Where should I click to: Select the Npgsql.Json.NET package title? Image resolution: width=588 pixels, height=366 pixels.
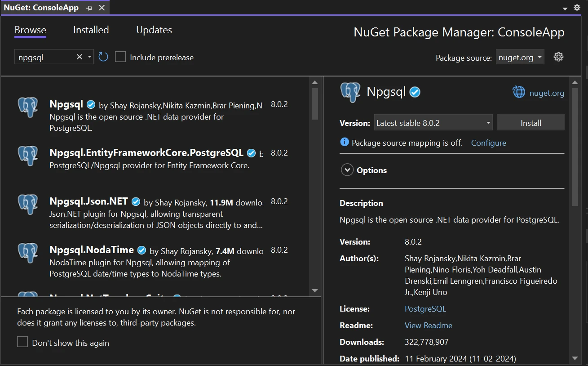pos(88,201)
